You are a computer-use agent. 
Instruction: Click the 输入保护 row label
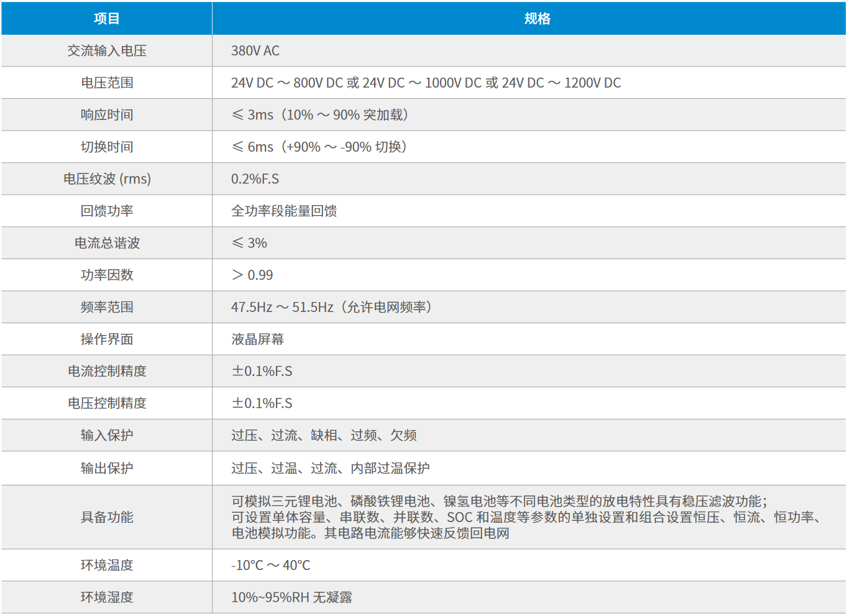click(106, 435)
